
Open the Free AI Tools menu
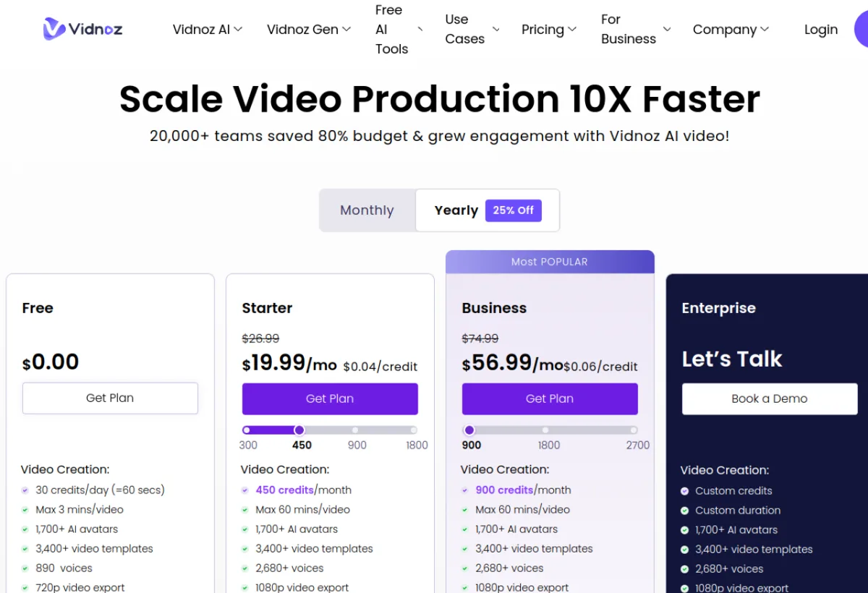399,30
